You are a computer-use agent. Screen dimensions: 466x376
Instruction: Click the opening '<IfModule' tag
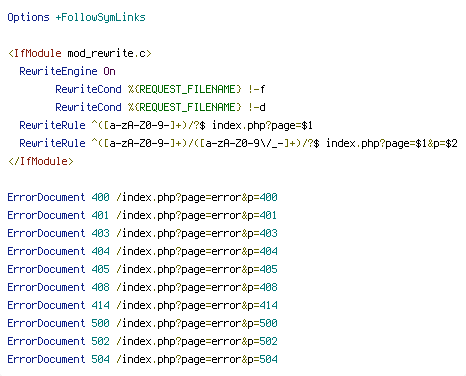click(x=35, y=53)
